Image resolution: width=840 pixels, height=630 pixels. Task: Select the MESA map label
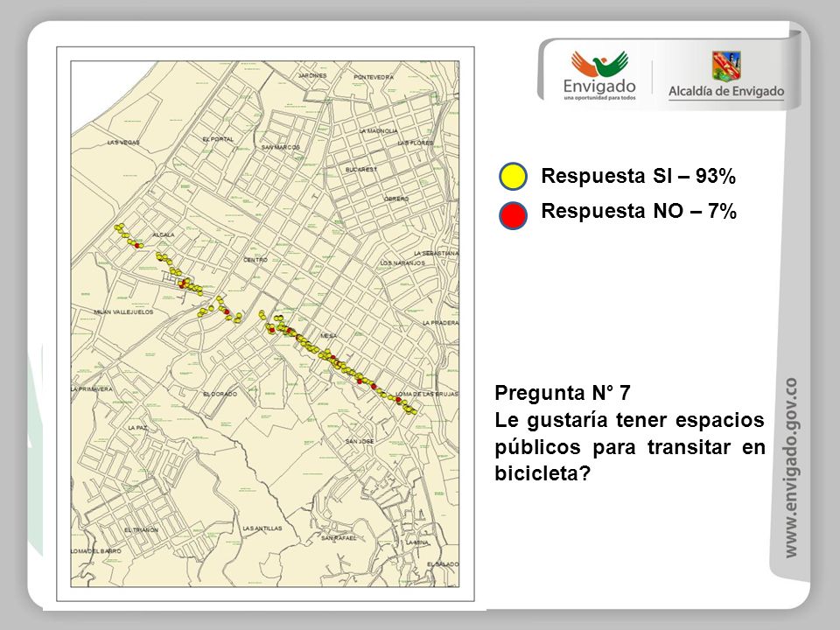tap(328, 336)
